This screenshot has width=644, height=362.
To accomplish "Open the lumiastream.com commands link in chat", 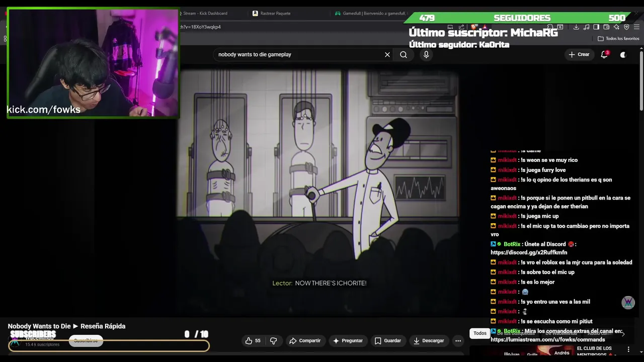I will 548,340.
